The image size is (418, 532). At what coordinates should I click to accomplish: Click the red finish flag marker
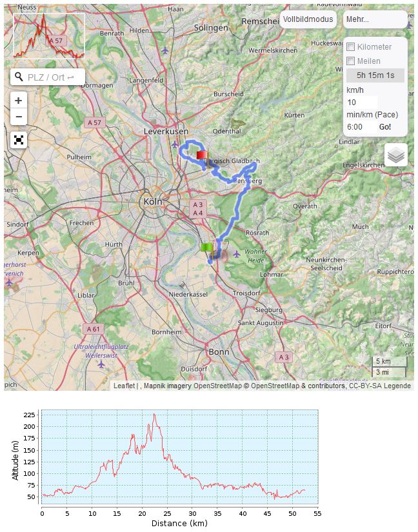click(202, 155)
